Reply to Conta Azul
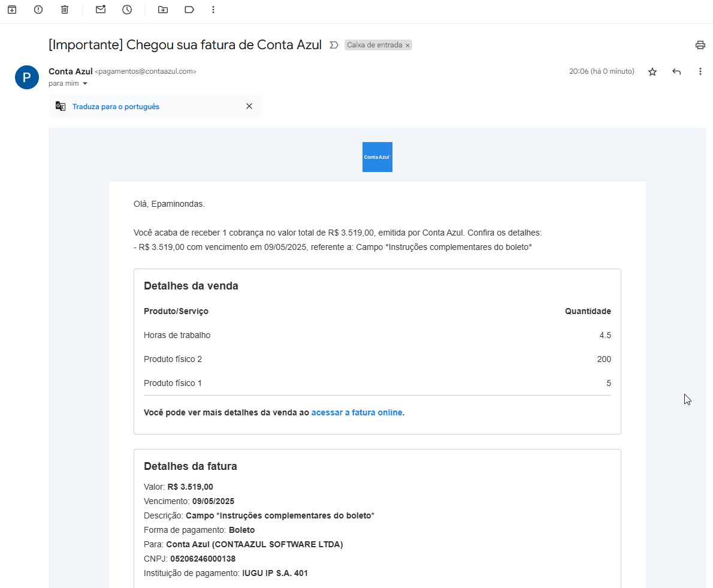Screen dimensions: 713x588 pyautogui.click(x=676, y=71)
